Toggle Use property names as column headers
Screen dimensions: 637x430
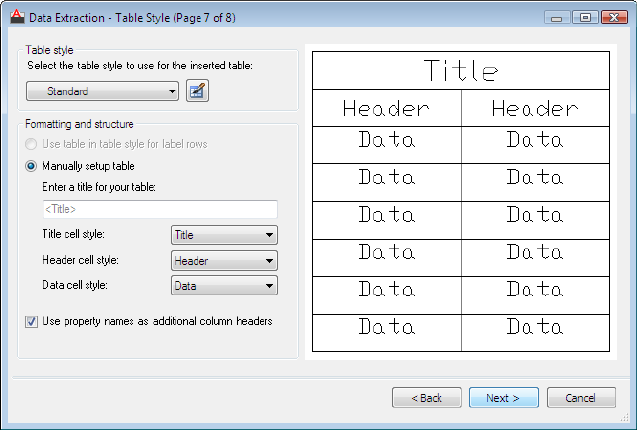[x=32, y=322]
